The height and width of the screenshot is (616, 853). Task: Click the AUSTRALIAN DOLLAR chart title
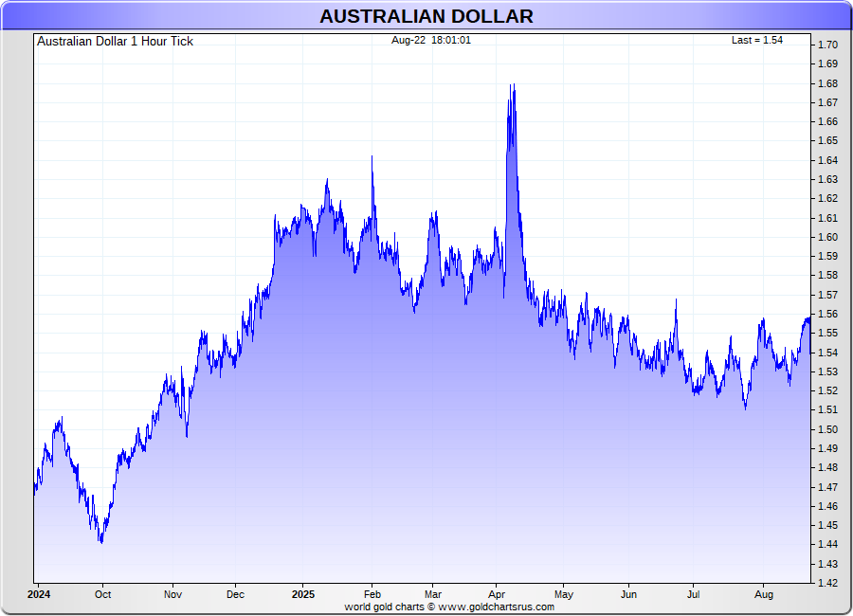click(426, 16)
